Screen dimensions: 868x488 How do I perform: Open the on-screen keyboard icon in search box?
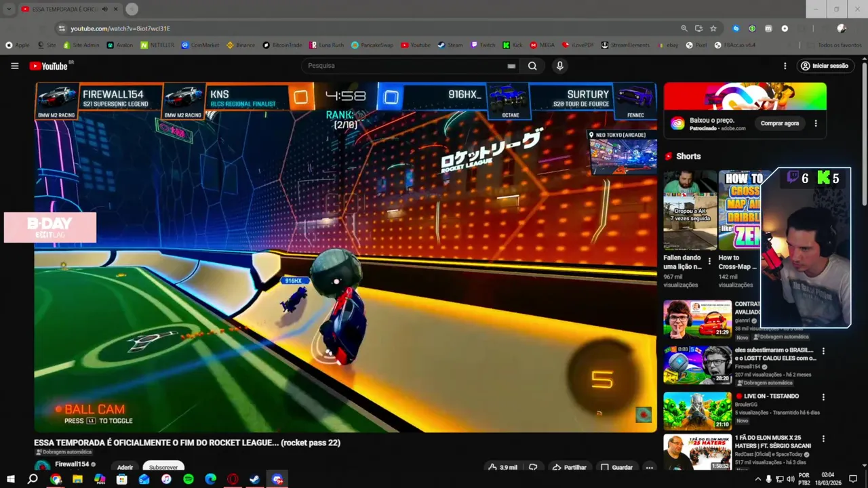pyautogui.click(x=511, y=66)
